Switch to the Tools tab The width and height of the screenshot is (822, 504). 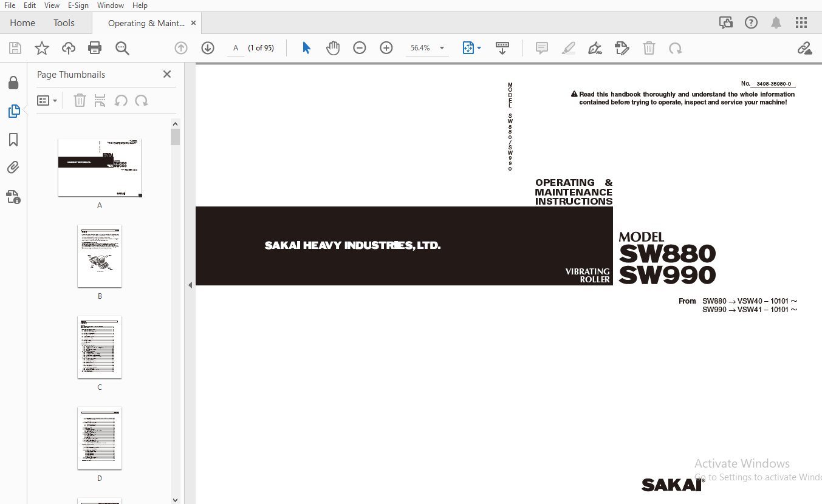64,23
